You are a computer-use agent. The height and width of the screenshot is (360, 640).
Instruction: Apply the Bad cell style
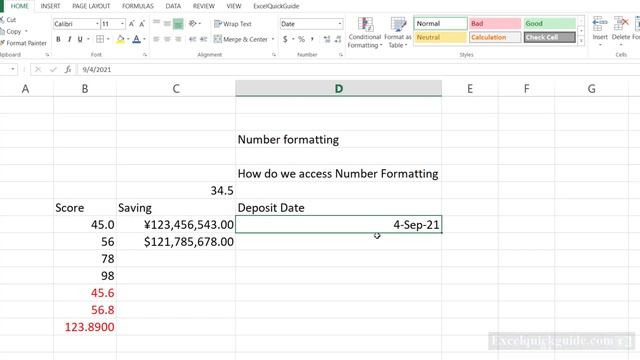[495, 24]
